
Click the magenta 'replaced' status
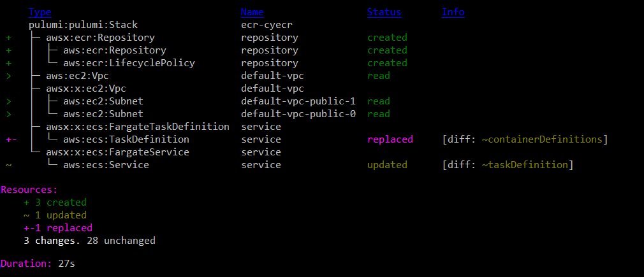coord(390,139)
